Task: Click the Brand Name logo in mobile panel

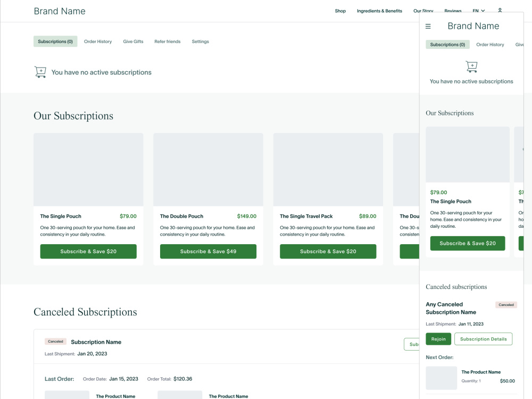Action: (473, 26)
